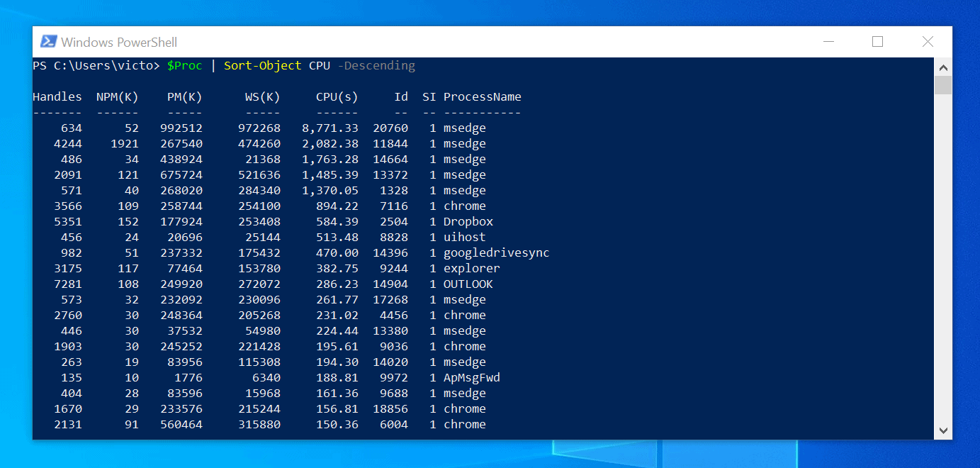Screen dimensions: 980x468
Task: Select the CPU value 150.36
Action: pos(337,425)
